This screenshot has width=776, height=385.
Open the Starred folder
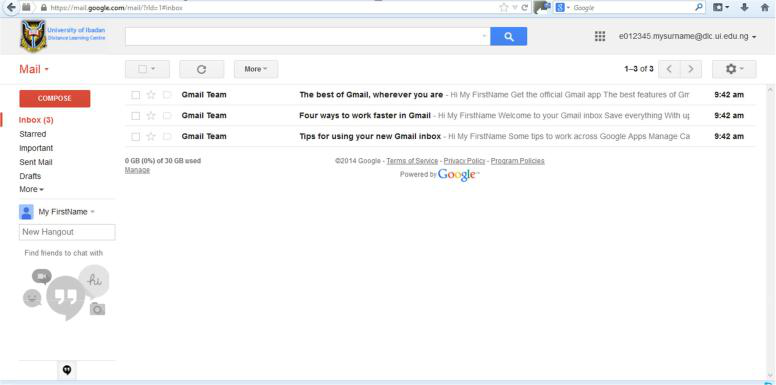(33, 134)
